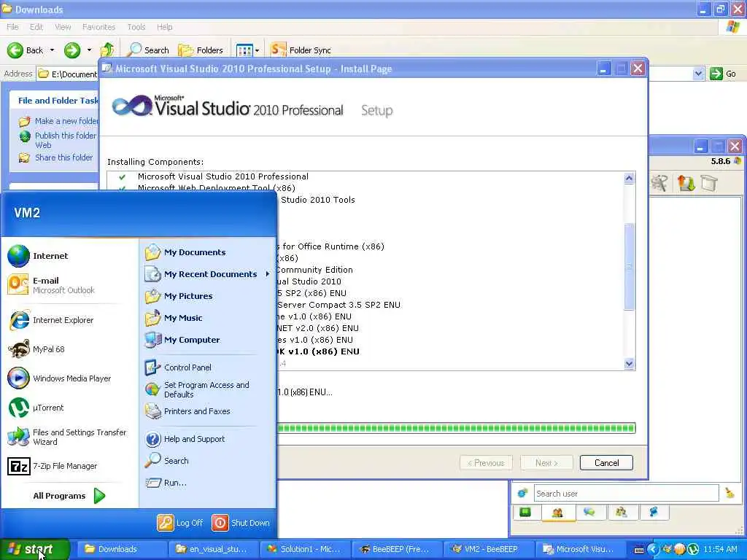
Task: Open the Favorites menu
Action: pos(98,27)
